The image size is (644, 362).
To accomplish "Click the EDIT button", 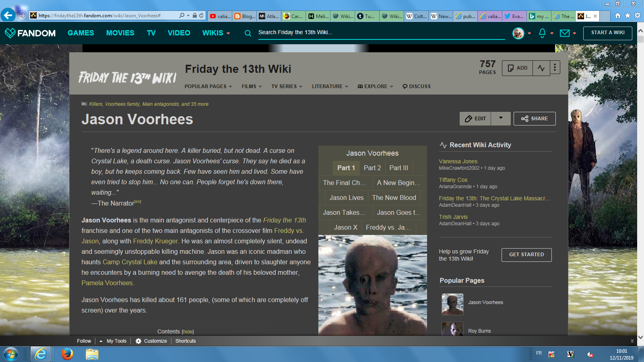I will point(475,119).
